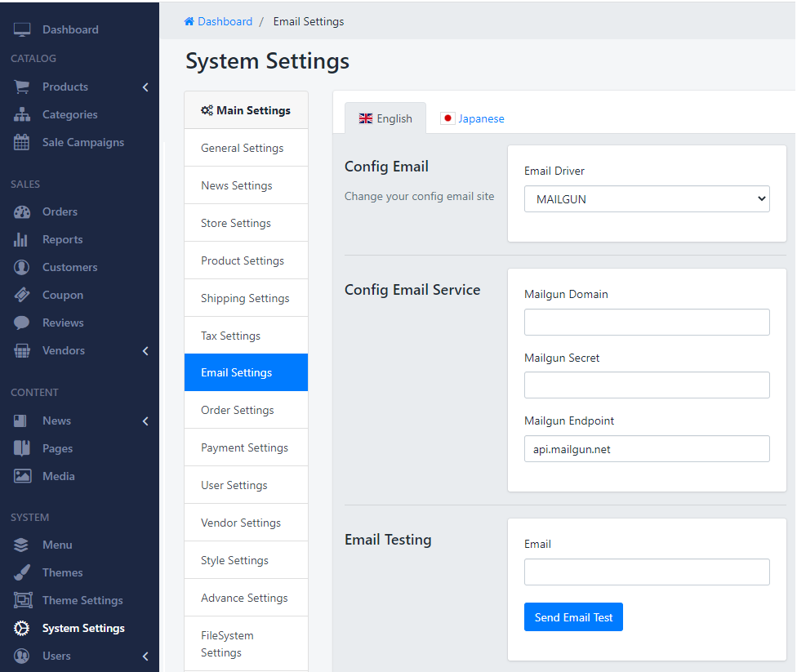The height and width of the screenshot is (672, 797).
Task: Select the English language tab
Action: 385,118
